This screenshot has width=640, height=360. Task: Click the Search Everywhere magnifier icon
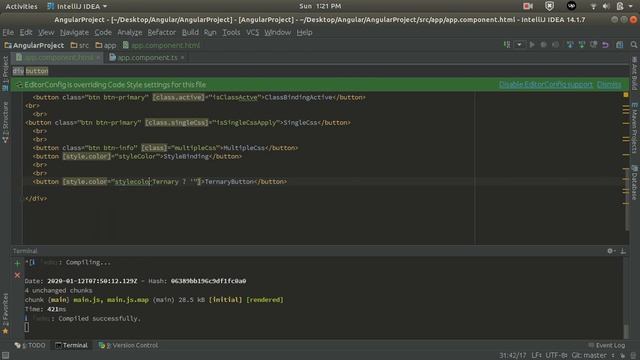(633, 44)
